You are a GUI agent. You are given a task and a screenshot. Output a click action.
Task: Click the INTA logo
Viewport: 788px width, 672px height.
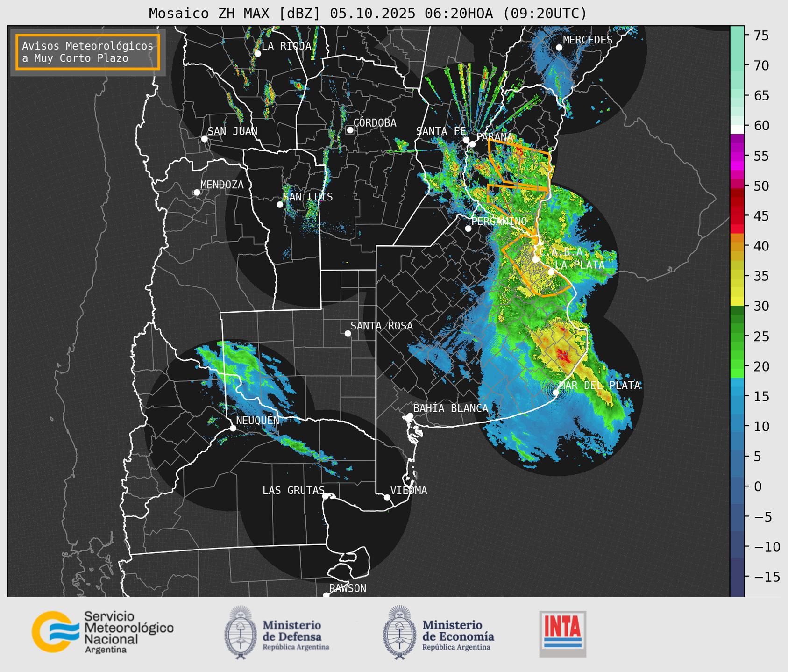pyautogui.click(x=562, y=634)
